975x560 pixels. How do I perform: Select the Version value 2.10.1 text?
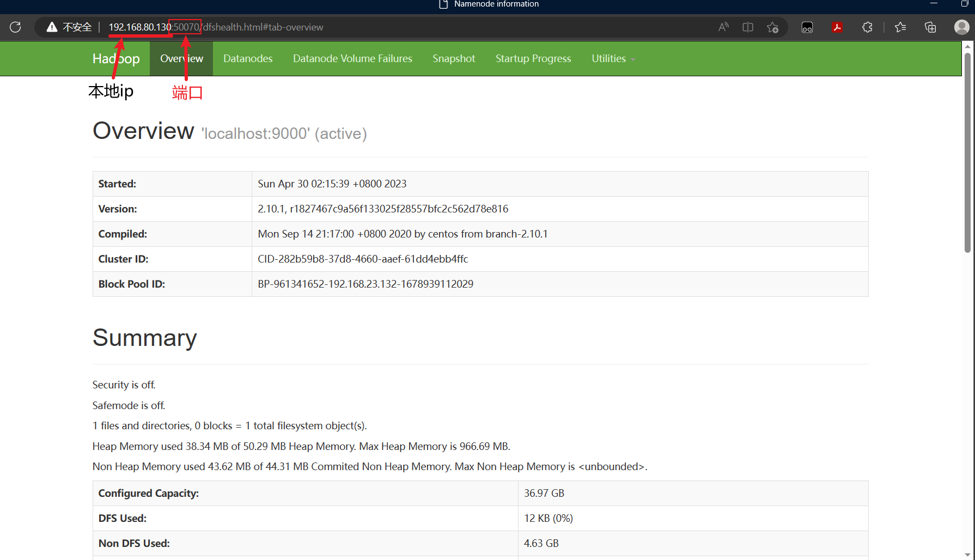pyautogui.click(x=383, y=209)
